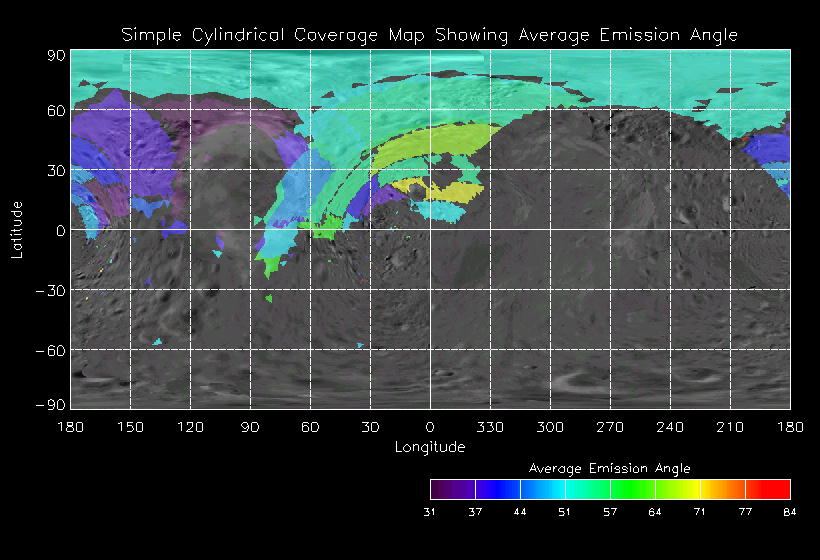Click the 240 longitude tick label
This screenshot has width=820, height=560.
tap(670, 427)
